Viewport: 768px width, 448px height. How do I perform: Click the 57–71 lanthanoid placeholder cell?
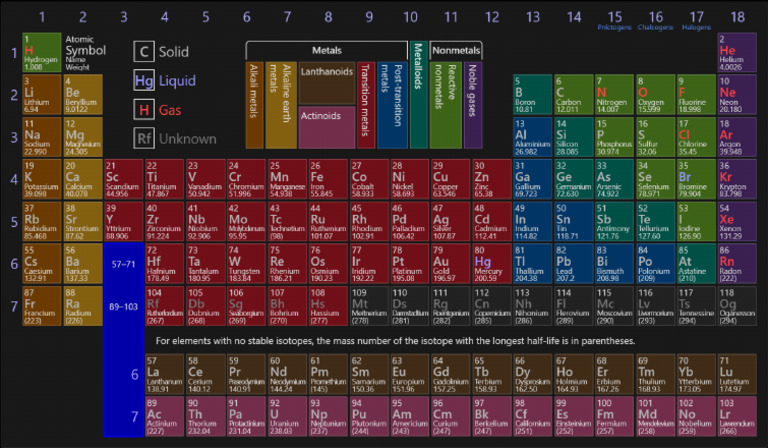[123, 264]
